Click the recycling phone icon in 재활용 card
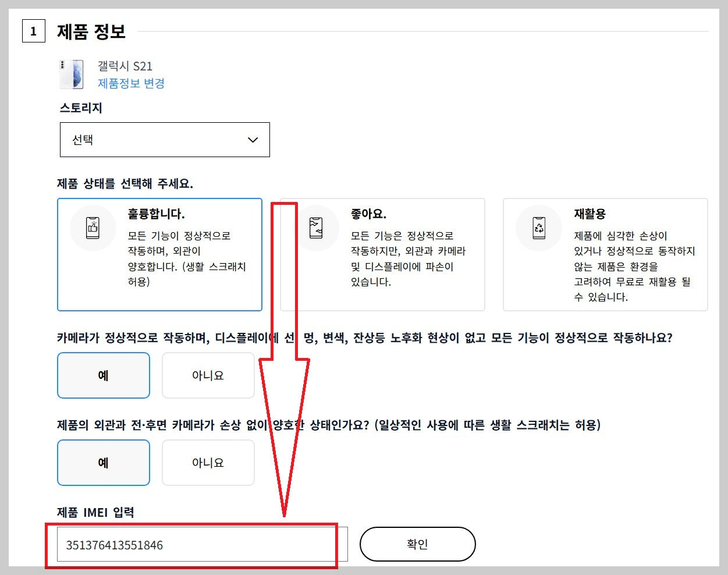 (x=538, y=228)
